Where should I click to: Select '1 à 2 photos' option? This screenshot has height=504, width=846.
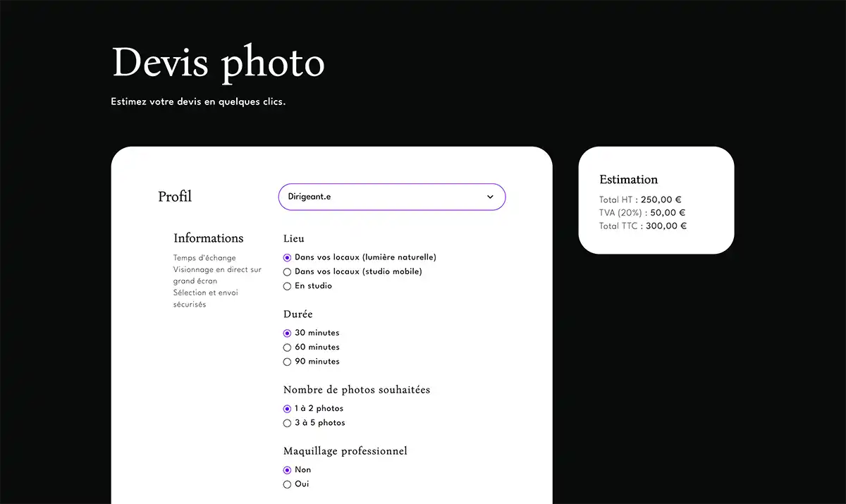click(x=288, y=409)
